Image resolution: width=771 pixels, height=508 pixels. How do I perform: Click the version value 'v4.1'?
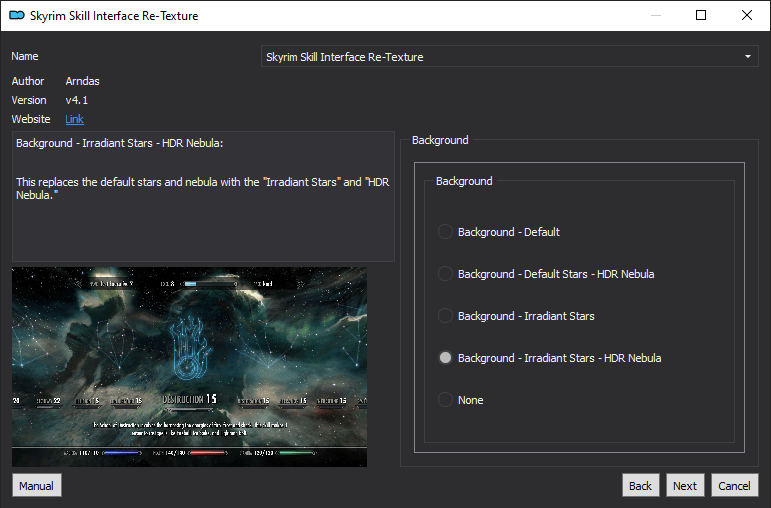pos(77,100)
